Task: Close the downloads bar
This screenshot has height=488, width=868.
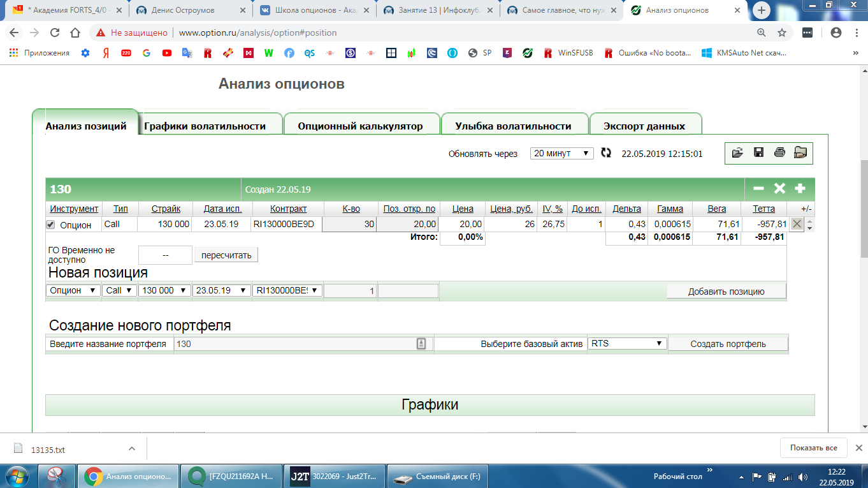Action: [858, 448]
